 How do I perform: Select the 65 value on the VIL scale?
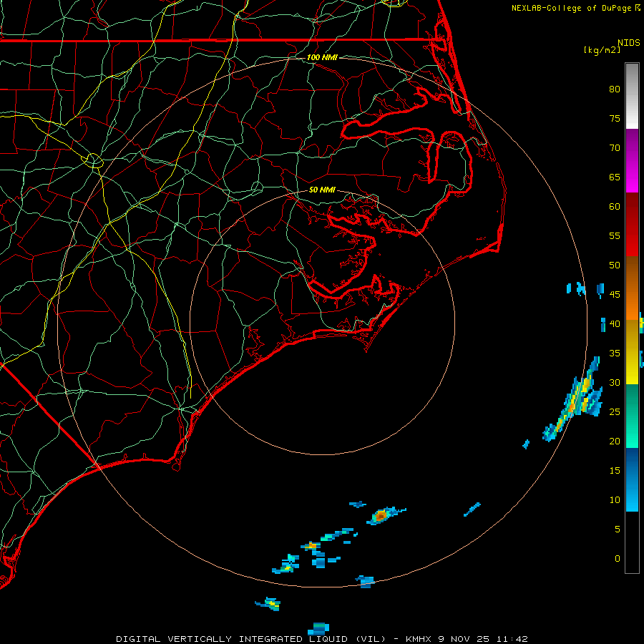click(615, 177)
